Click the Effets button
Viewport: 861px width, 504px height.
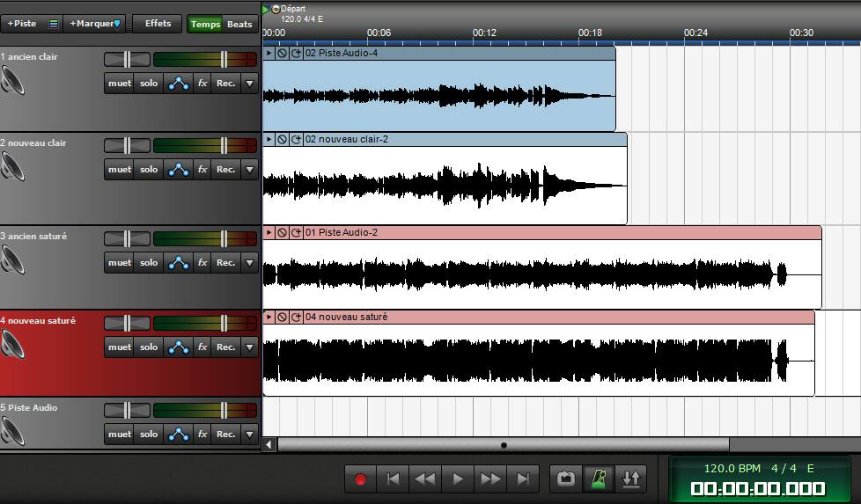[x=158, y=24]
